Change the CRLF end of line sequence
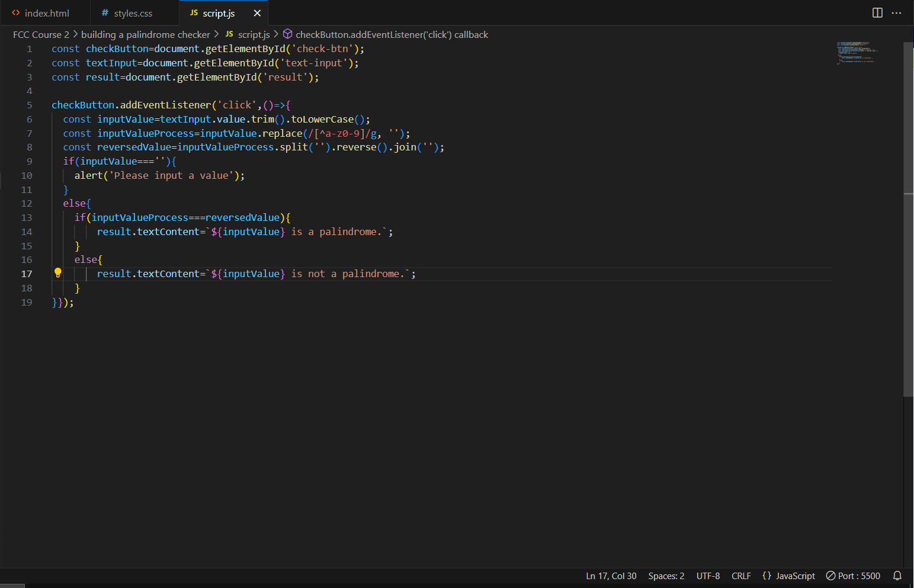The height and width of the screenshot is (588, 914). (740, 576)
